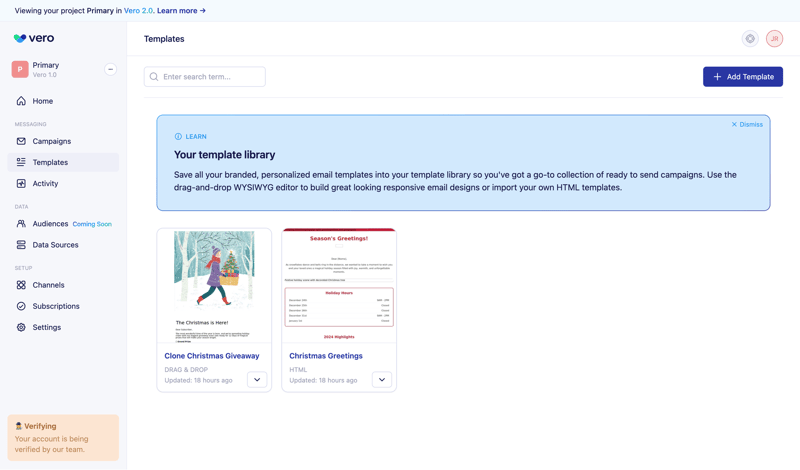800x470 pixels.
Task: Click the Activity sidebar icon
Action: (21, 184)
